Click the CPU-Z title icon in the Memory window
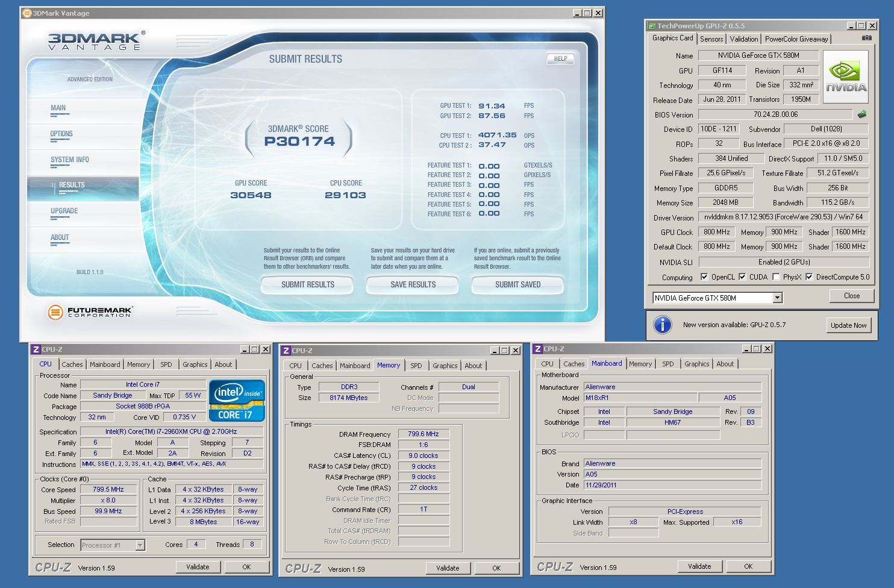Screen dimensions: 894x588 286,351
